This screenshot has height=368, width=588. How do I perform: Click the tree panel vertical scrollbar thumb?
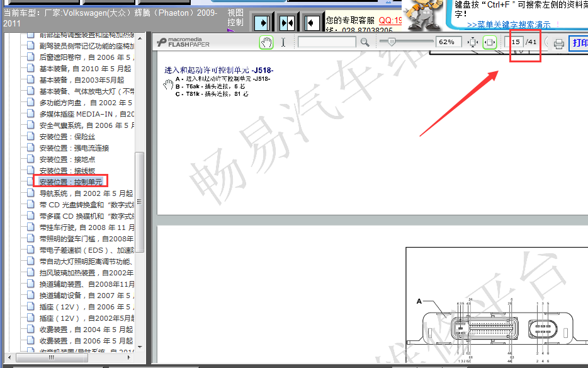click(139, 202)
